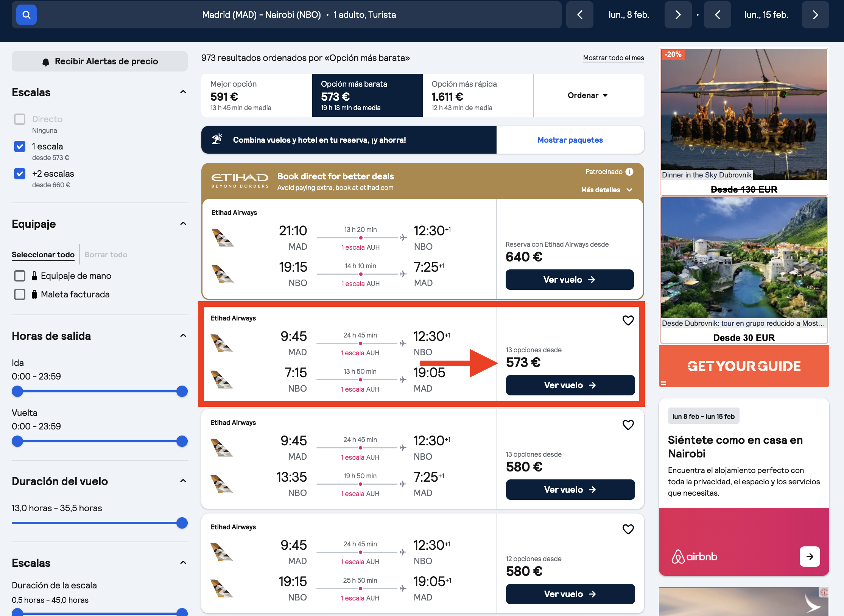Go to previous return date before 15 feb
This screenshot has height=616, width=844.
click(x=717, y=15)
